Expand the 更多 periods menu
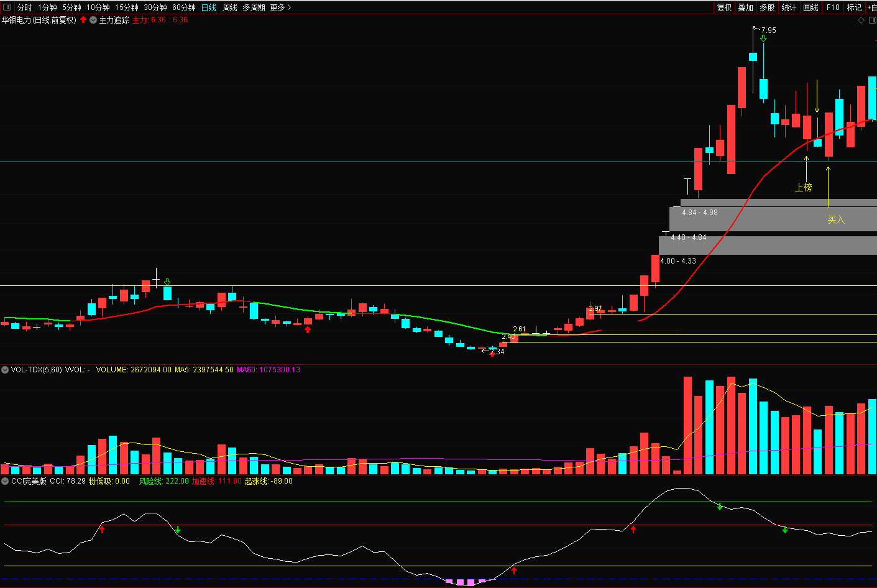This screenshot has width=877, height=588. point(280,7)
